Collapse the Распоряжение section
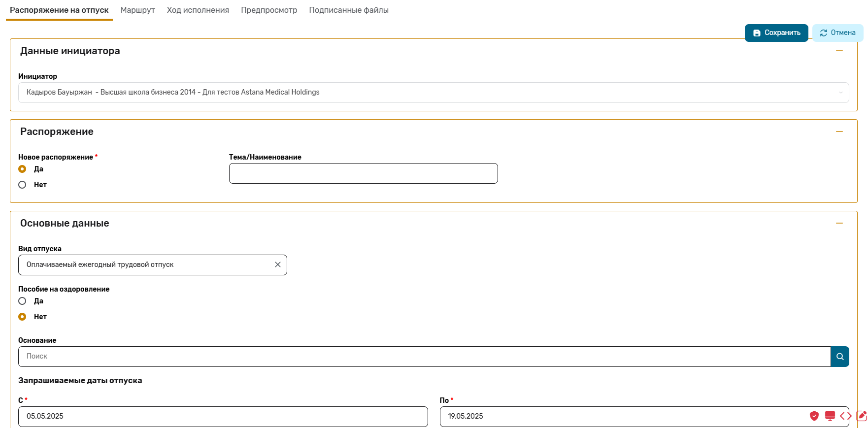Screen dimensions: 868x428 [x=839, y=132]
